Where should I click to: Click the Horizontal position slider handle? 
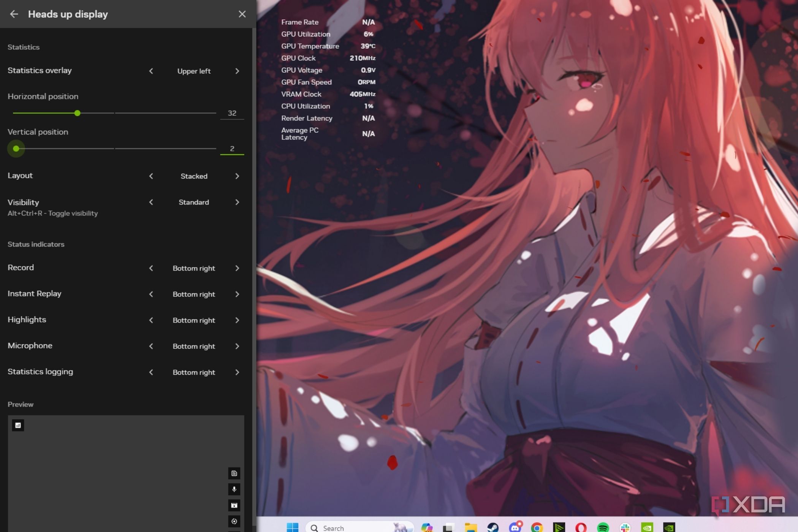[x=78, y=113]
